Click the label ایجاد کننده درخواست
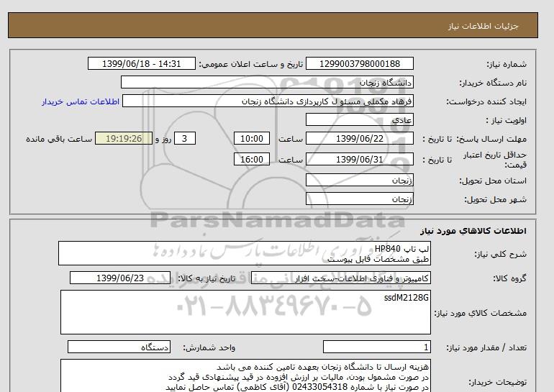Image resolution: width=554 pixels, height=392 pixels. [x=486, y=101]
